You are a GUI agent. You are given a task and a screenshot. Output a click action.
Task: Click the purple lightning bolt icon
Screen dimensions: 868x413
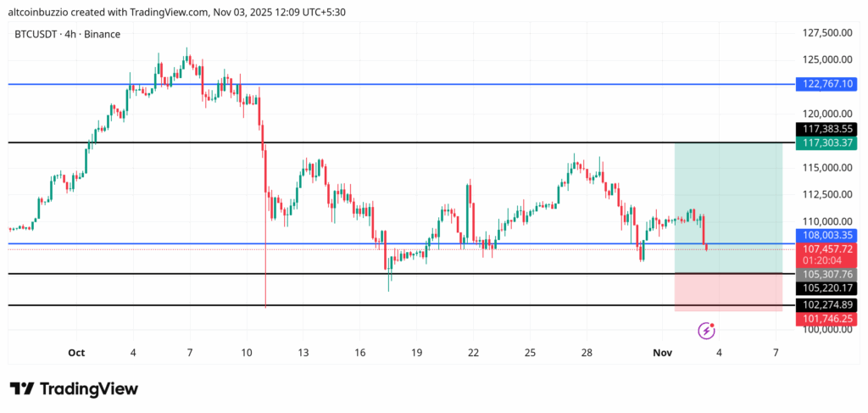click(705, 330)
